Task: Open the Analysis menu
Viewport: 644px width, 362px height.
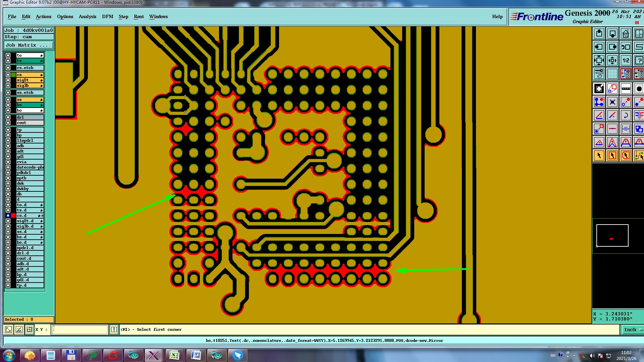Action: click(87, 16)
